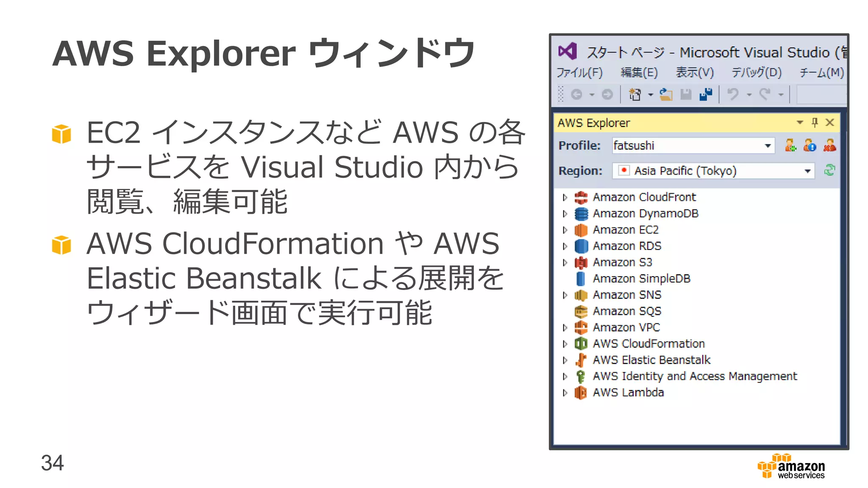The width and height of the screenshot is (868, 488).
Task: Expand the Amazon SNS node
Action: [565, 295]
